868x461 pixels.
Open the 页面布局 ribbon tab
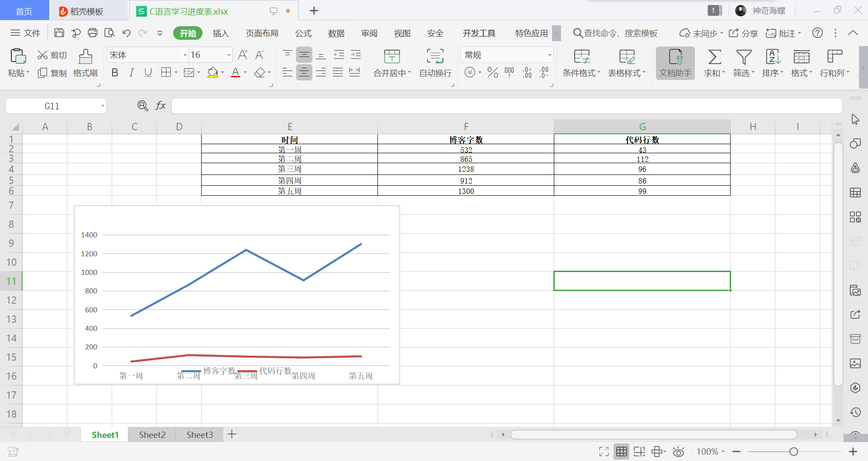point(262,33)
